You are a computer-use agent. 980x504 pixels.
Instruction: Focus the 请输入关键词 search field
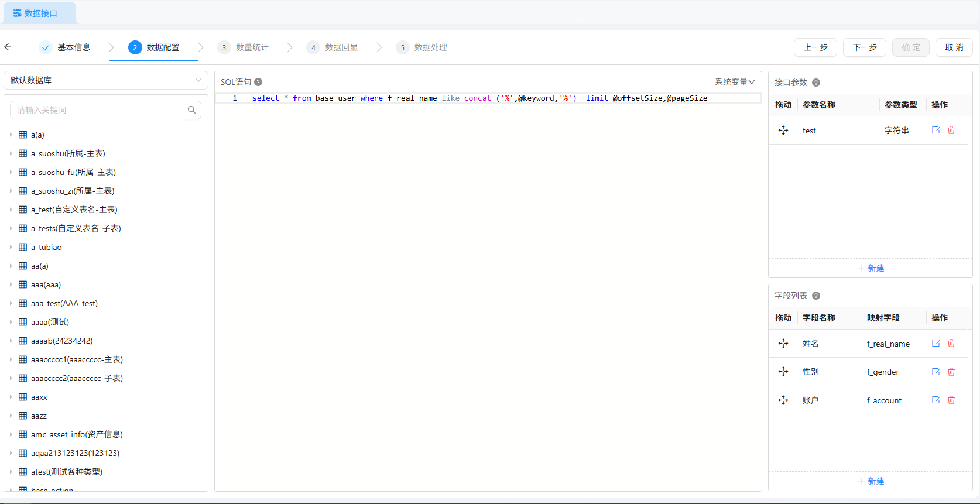coord(97,110)
